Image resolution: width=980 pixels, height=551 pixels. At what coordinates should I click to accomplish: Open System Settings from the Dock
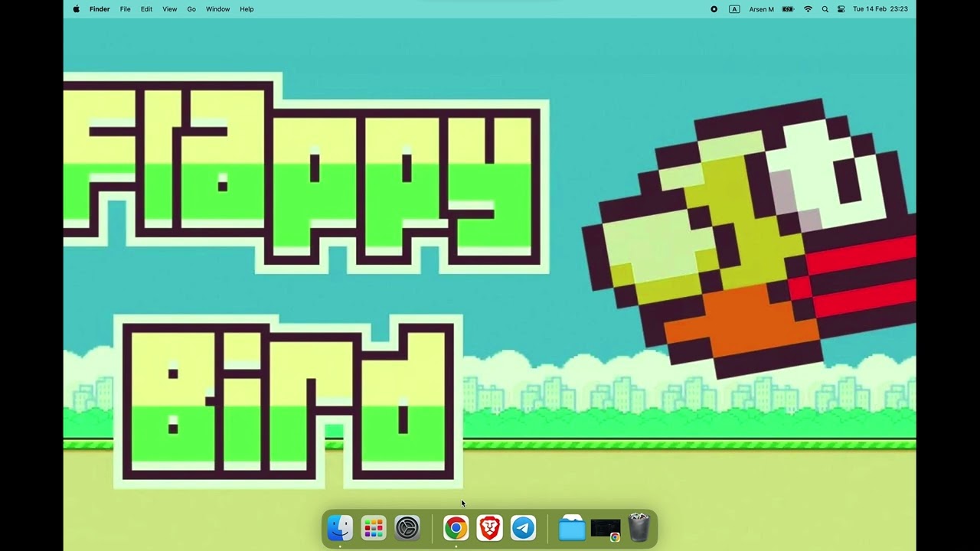tap(407, 528)
